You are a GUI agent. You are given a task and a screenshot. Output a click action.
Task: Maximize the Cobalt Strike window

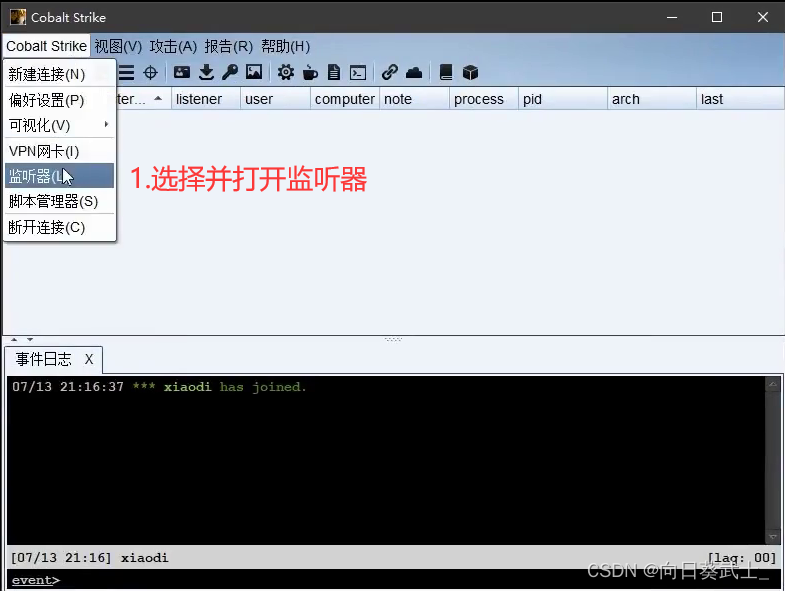coord(717,17)
